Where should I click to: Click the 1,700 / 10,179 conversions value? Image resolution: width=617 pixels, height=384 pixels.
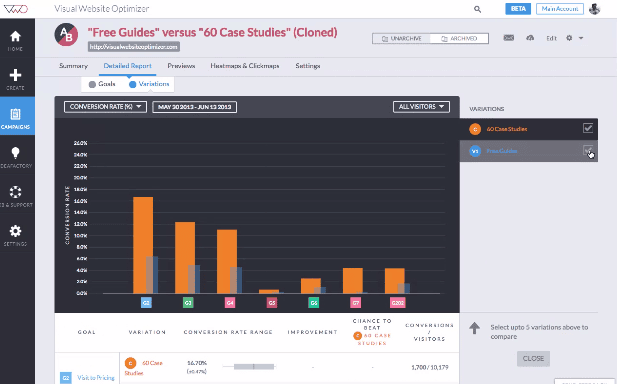(x=430, y=367)
